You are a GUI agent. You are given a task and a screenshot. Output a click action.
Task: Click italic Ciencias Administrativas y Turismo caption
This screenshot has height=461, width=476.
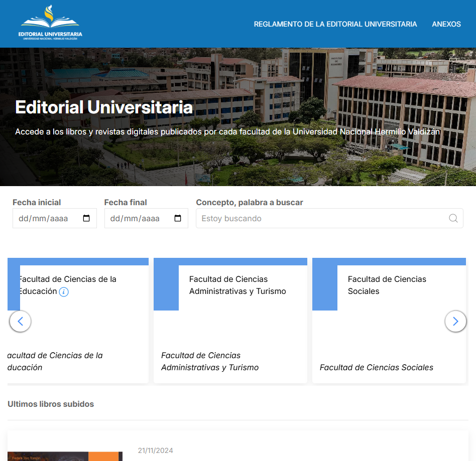click(x=209, y=362)
